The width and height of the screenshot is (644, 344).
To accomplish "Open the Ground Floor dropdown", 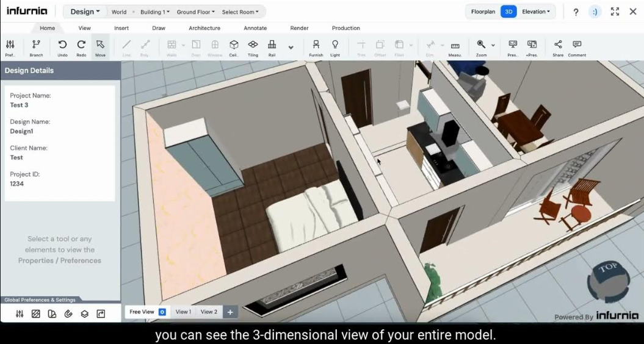I will pos(195,12).
